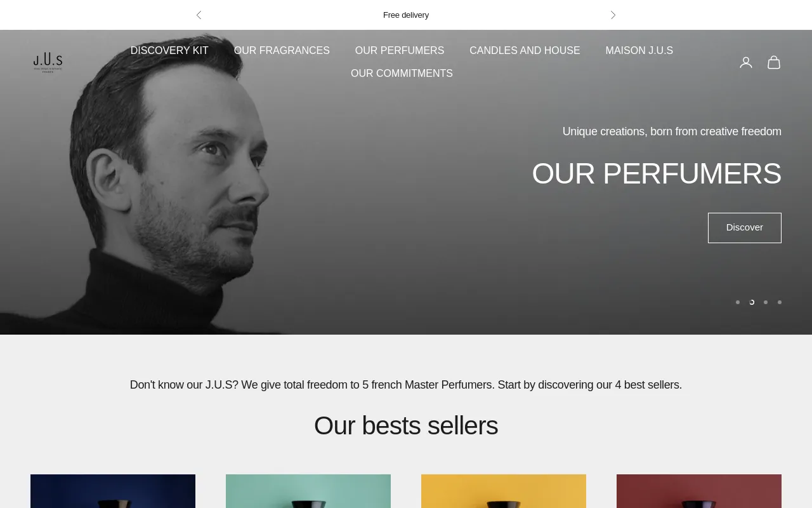Click the J.U.S logo

(48, 62)
